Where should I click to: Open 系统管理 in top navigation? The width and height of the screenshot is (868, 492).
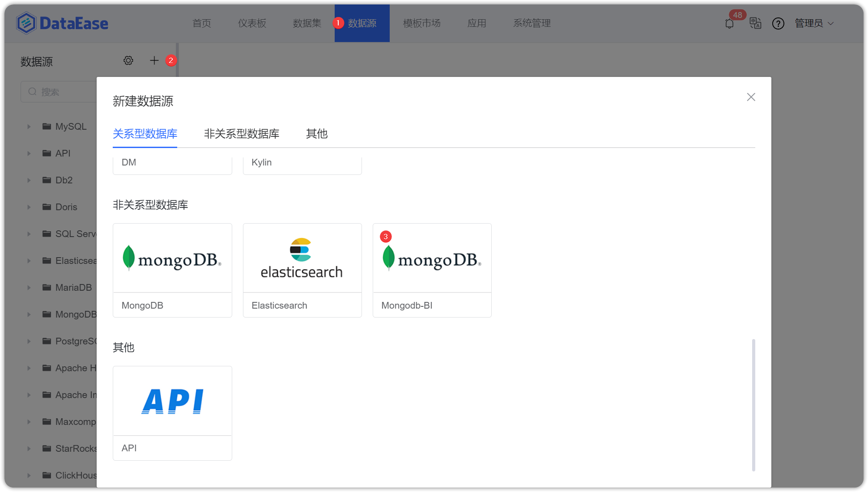532,23
